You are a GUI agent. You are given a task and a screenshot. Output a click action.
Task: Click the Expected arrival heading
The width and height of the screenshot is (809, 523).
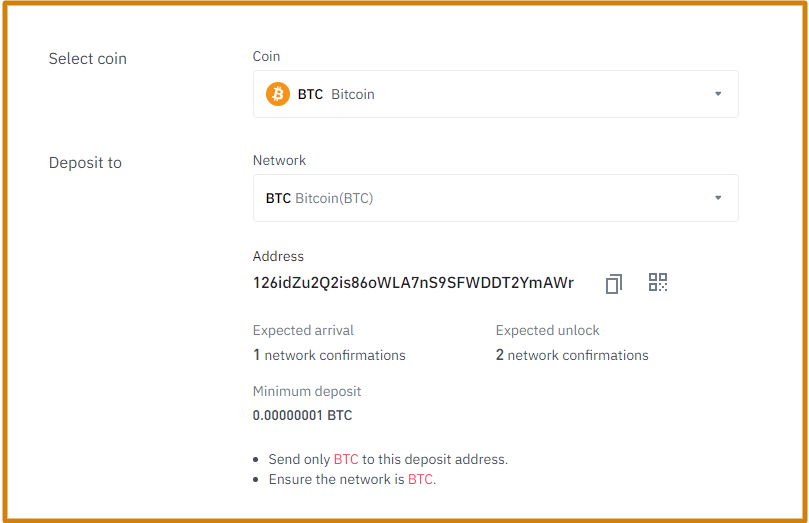tap(303, 330)
